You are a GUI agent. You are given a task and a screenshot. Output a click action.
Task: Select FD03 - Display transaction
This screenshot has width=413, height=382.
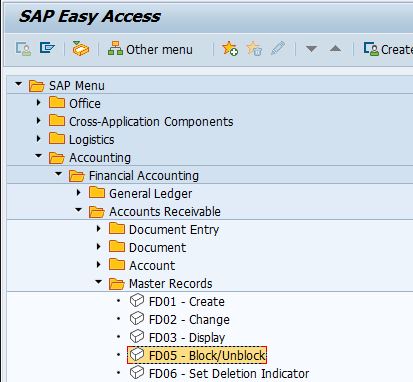pyautogui.click(x=187, y=338)
